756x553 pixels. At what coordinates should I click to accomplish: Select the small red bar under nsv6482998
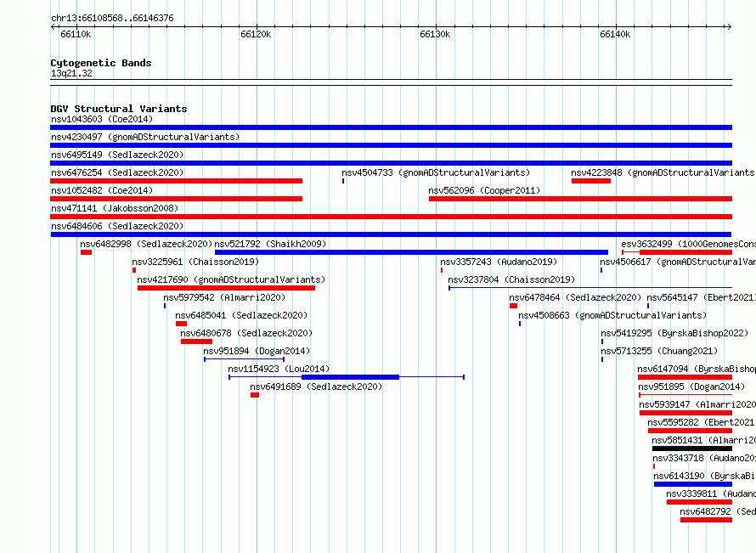87,252
